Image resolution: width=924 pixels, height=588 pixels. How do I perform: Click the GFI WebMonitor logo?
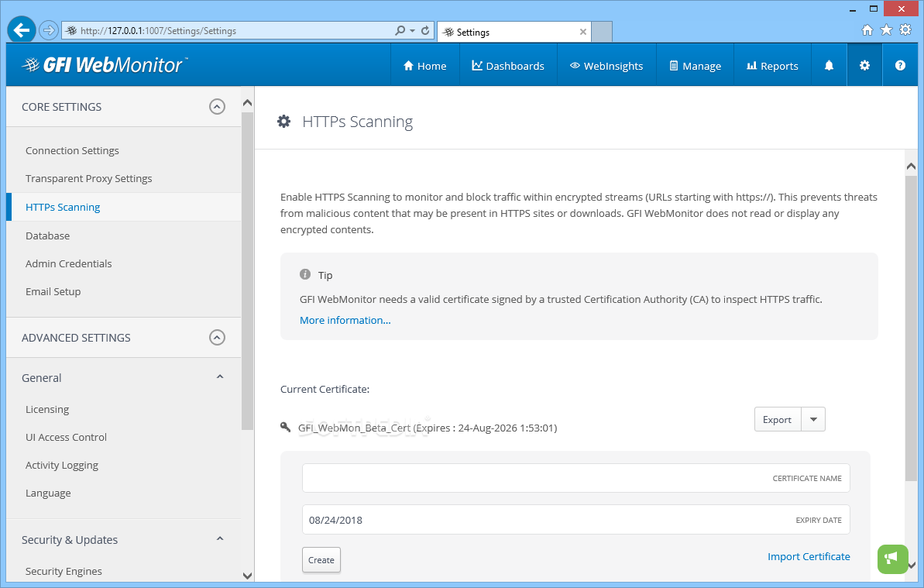coord(105,65)
